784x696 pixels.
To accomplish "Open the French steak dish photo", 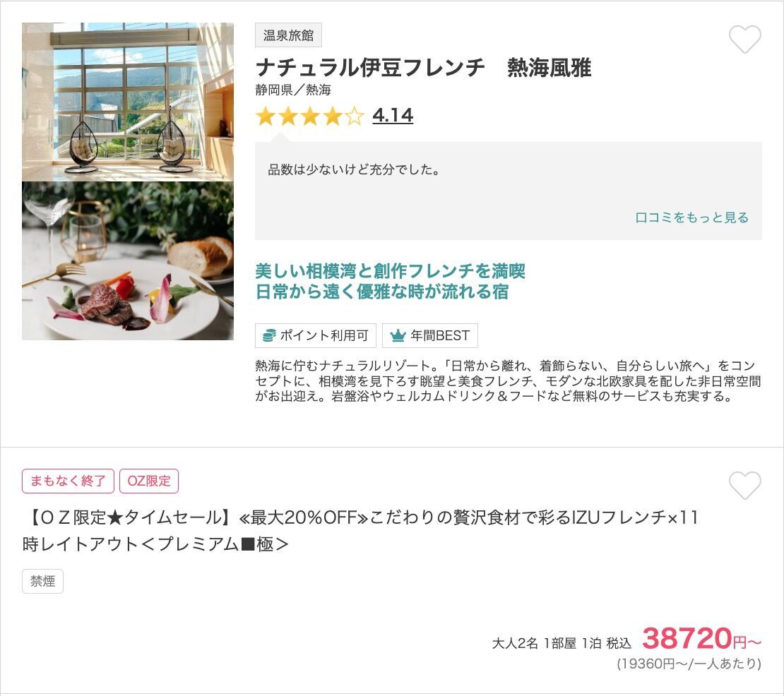I will pos(128,260).
